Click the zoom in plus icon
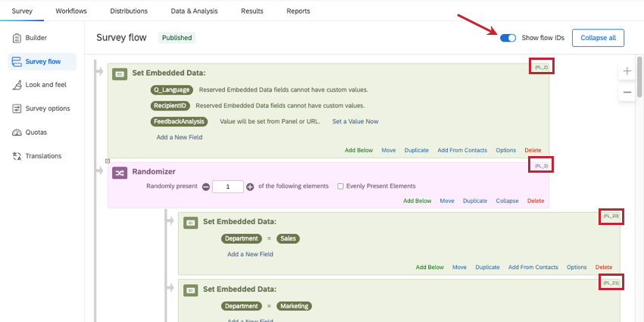 coord(627,71)
